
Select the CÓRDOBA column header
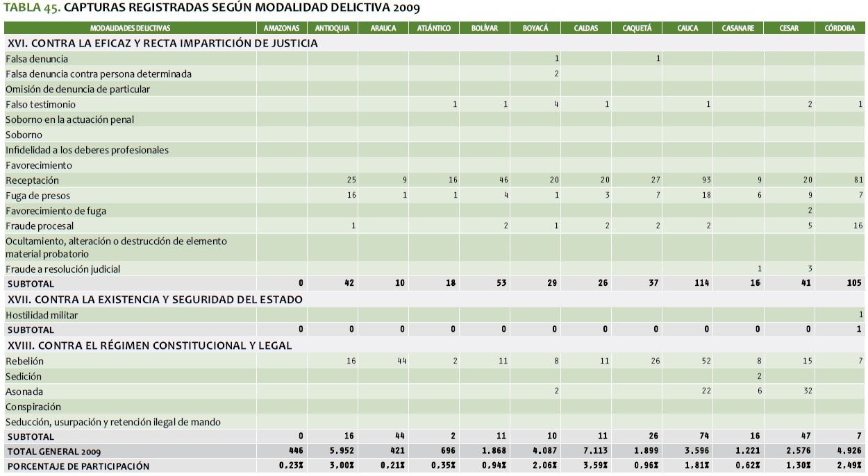pyautogui.click(x=840, y=28)
